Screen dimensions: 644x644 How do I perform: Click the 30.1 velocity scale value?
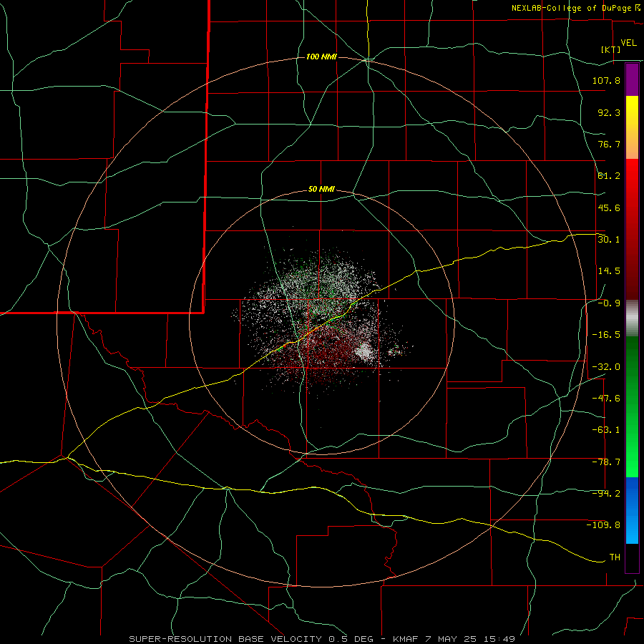pos(609,240)
